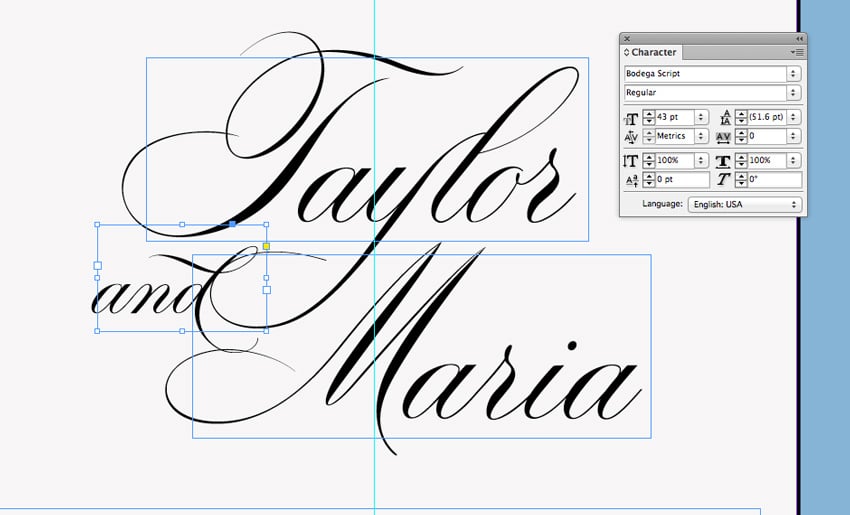
Task: Click the Language label
Action: coord(662,204)
